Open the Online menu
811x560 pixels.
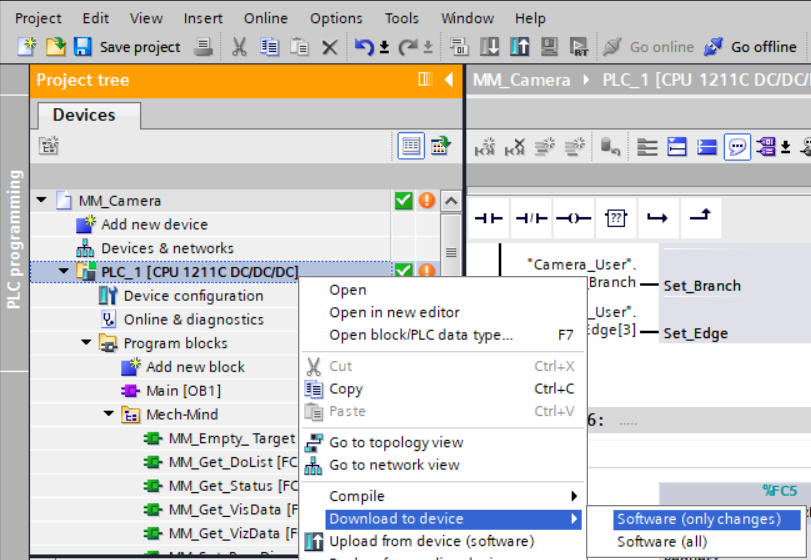[265, 18]
